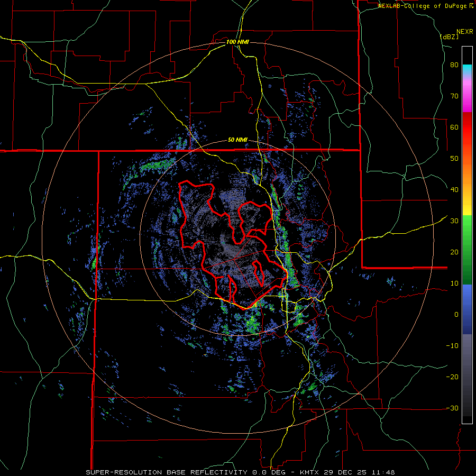Image resolution: width=476 pixels, height=476 pixels.
Task: Click the 30 value on dBZ scale
Action: coord(454,221)
